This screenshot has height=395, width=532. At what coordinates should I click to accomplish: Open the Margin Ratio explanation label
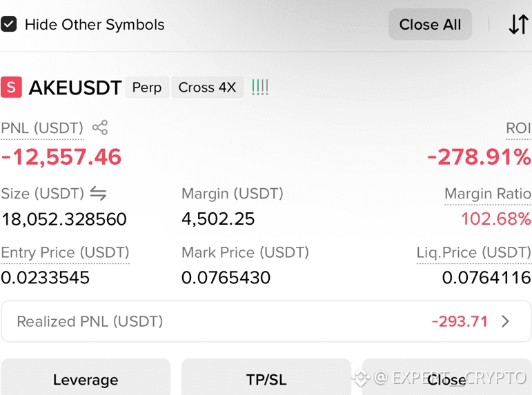coord(488,194)
